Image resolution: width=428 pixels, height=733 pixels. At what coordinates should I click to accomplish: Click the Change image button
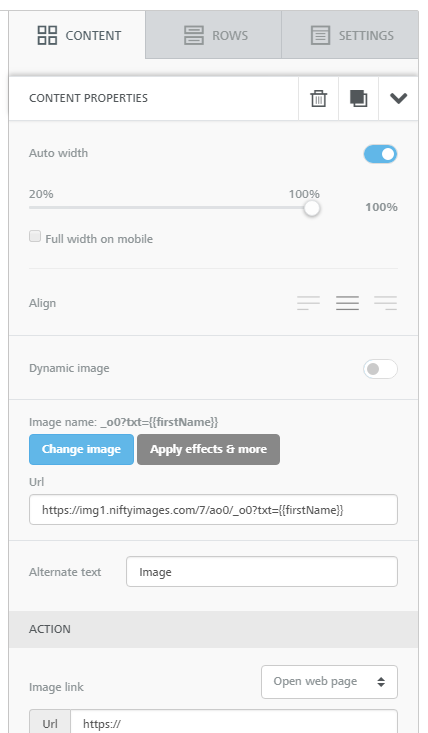click(81, 449)
